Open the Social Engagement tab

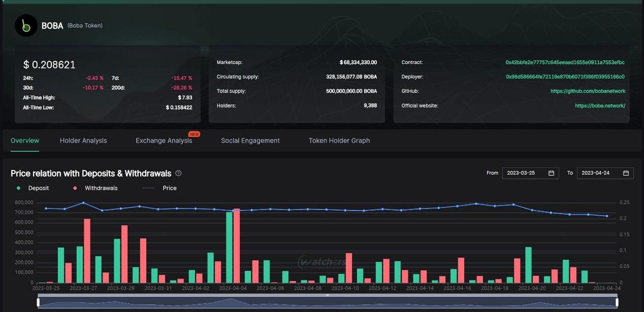(250, 141)
